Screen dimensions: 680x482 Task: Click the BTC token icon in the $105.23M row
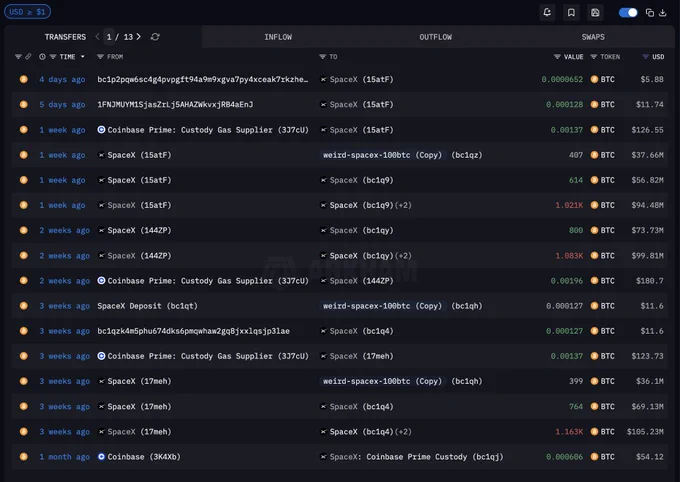pyautogui.click(x=595, y=432)
